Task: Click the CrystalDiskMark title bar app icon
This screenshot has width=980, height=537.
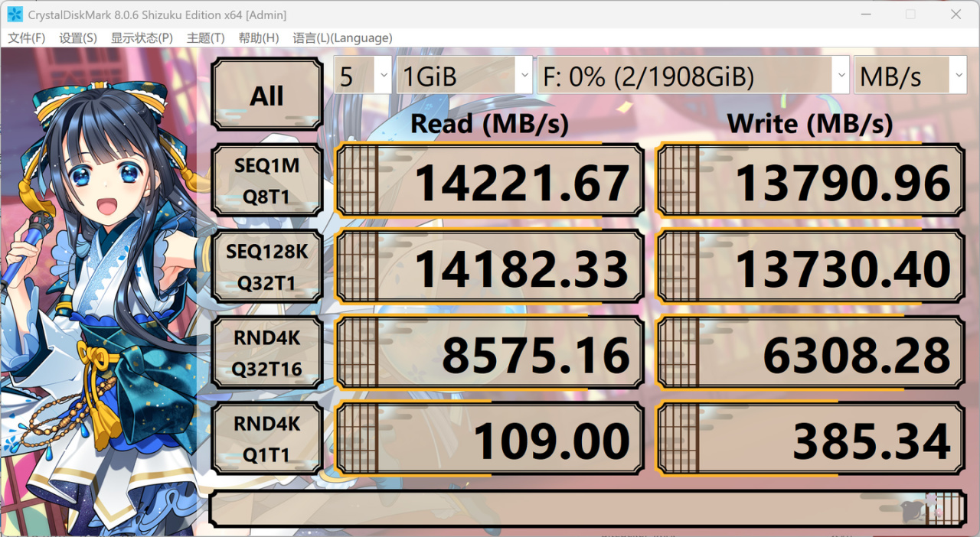Action: (15, 15)
